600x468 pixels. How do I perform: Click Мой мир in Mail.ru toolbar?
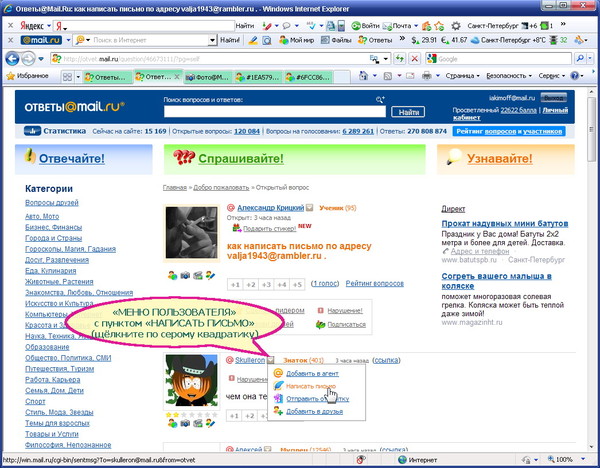coord(296,40)
